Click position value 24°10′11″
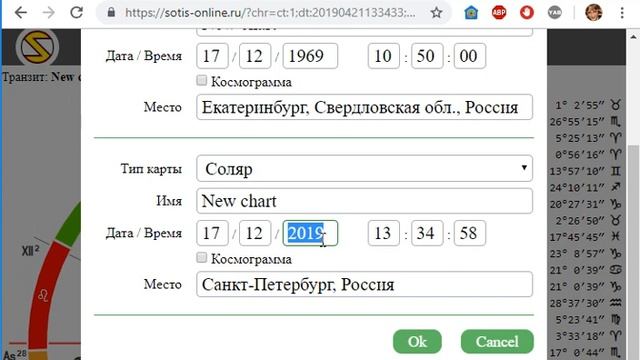The width and height of the screenshot is (640, 360). [x=577, y=188]
